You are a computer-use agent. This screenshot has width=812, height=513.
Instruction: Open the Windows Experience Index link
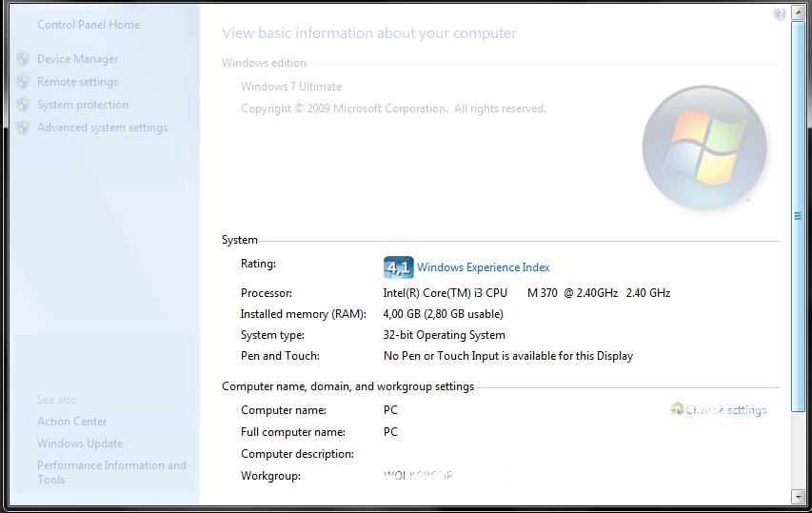[x=484, y=267]
